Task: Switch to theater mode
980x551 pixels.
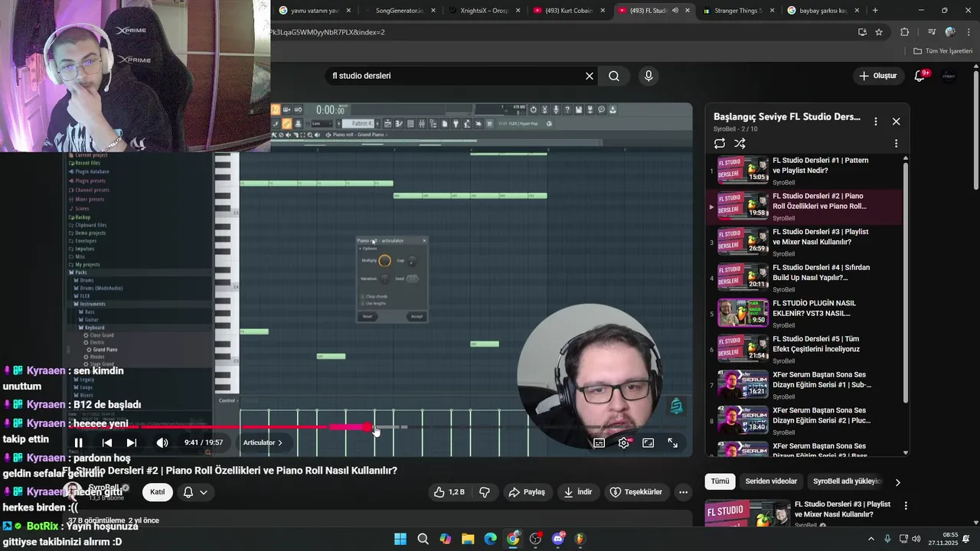Action: 648,442
